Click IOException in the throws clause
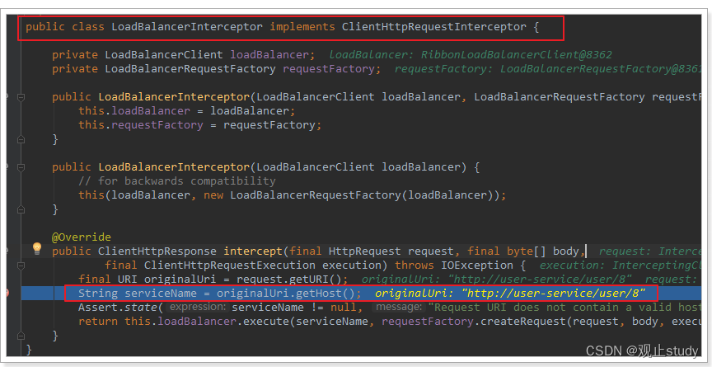 pyautogui.click(x=477, y=265)
